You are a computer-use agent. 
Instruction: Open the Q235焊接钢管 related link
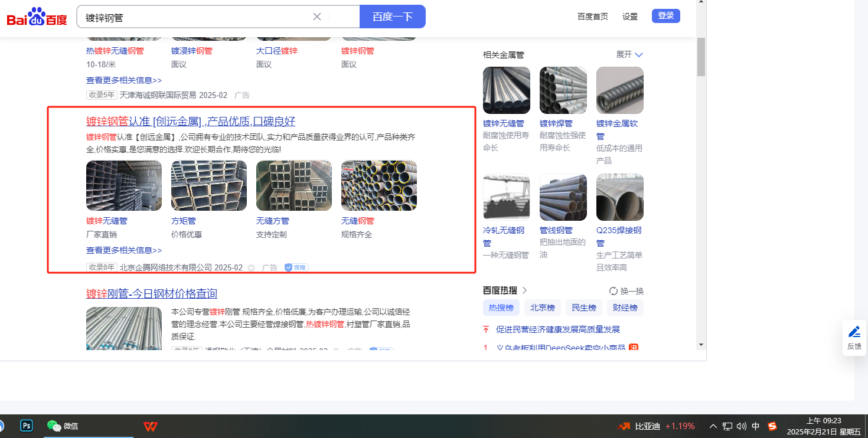619,236
